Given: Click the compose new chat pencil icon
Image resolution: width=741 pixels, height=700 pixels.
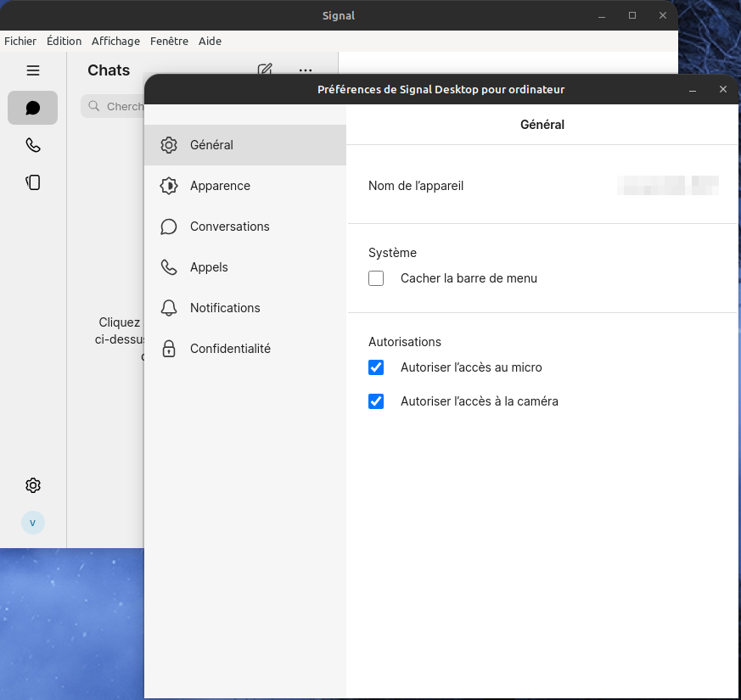Looking at the screenshot, I should click(265, 70).
